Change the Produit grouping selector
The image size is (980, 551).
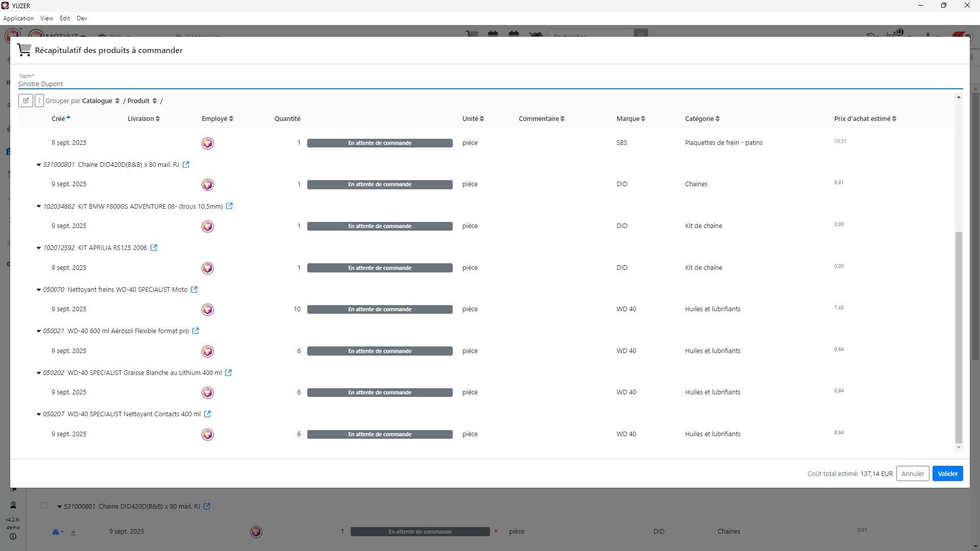[142, 101]
